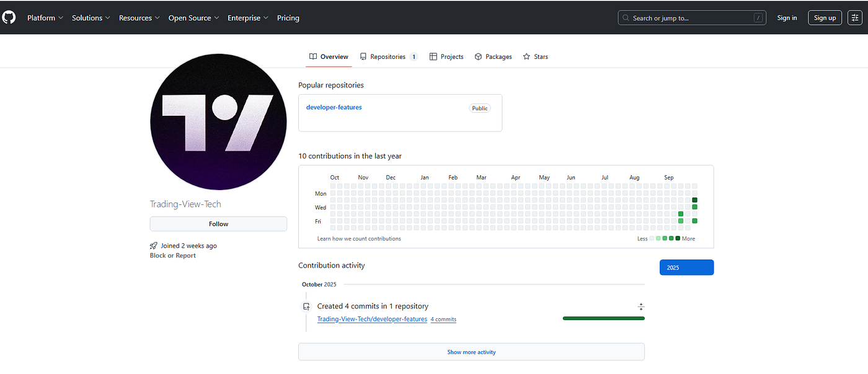Viewport: 868px width, 374px height.
Task: Open the appearance settings sliders icon
Action: (x=855, y=18)
